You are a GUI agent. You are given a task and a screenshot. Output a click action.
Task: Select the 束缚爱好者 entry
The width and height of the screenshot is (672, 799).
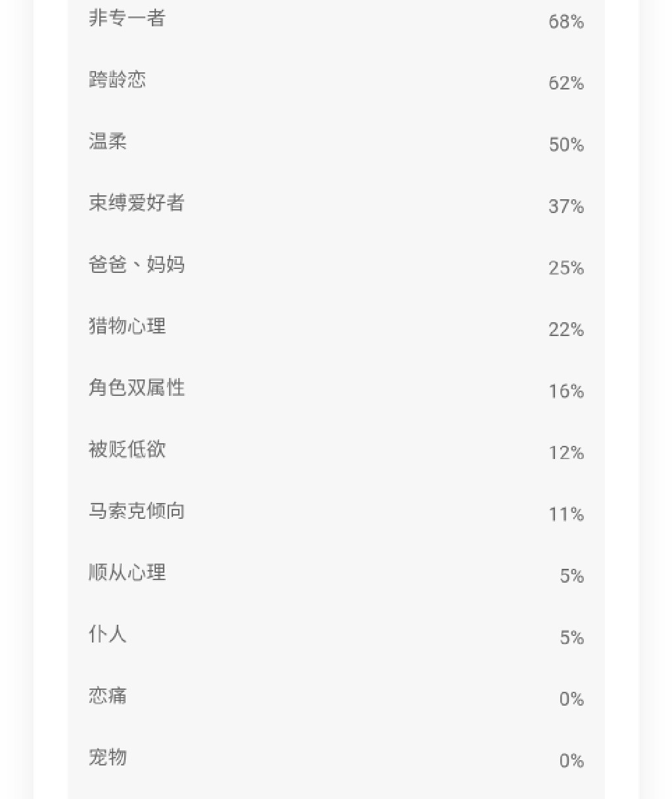tap(137, 203)
